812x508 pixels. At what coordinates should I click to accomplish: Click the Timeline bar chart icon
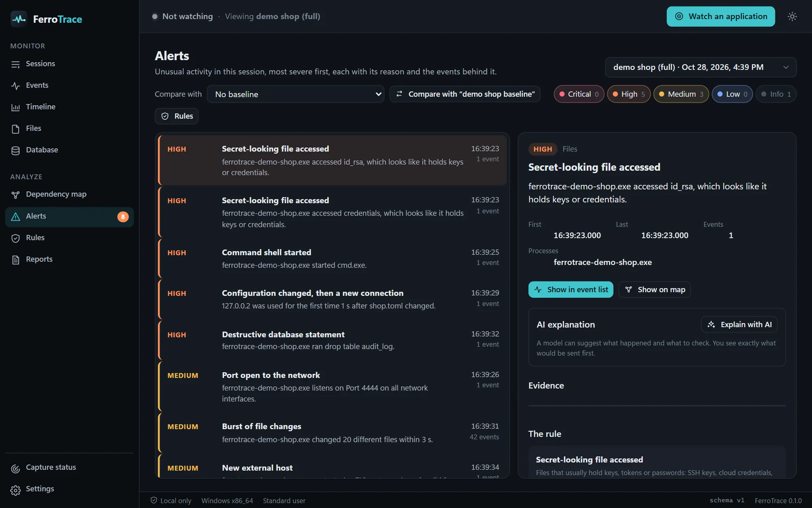[x=15, y=107]
